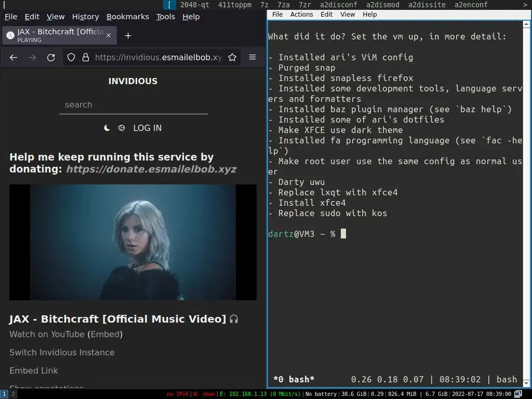Image resolution: width=532 pixels, height=399 pixels.
Task: Click the video player thumbnail
Action: coord(133,242)
